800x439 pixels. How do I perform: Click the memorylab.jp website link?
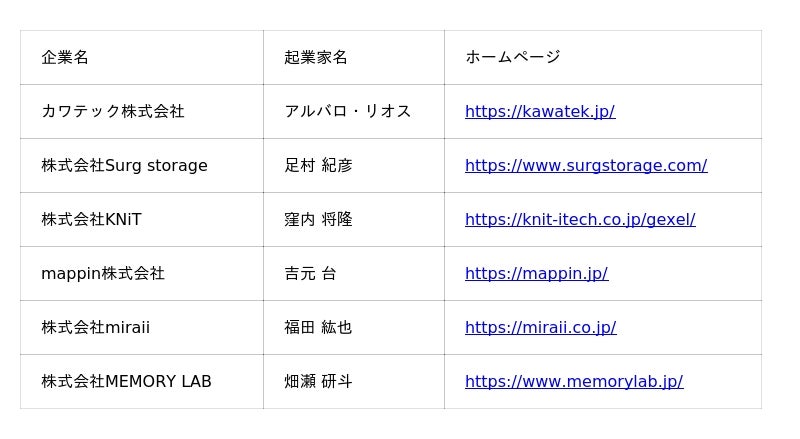pyautogui.click(x=573, y=381)
